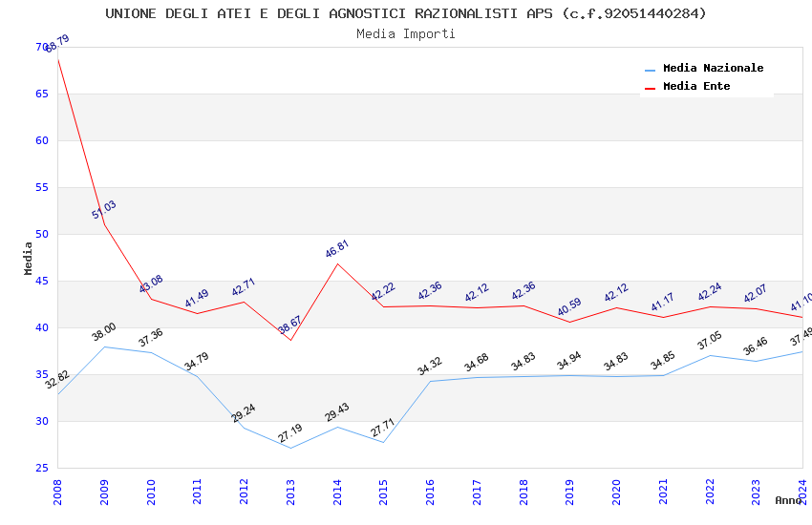Image resolution: width=812 pixels, height=525 pixels.
Task: Click the data label 27.19
Action: [x=290, y=433]
